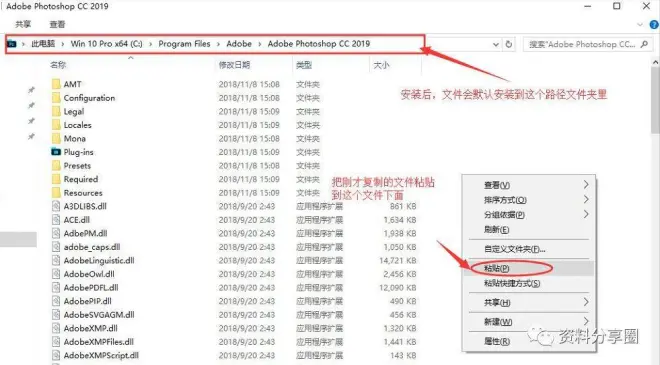Click the 14,721 KB size value
Image resolution: width=660 pixels, height=365 pixels.
[x=398, y=260]
